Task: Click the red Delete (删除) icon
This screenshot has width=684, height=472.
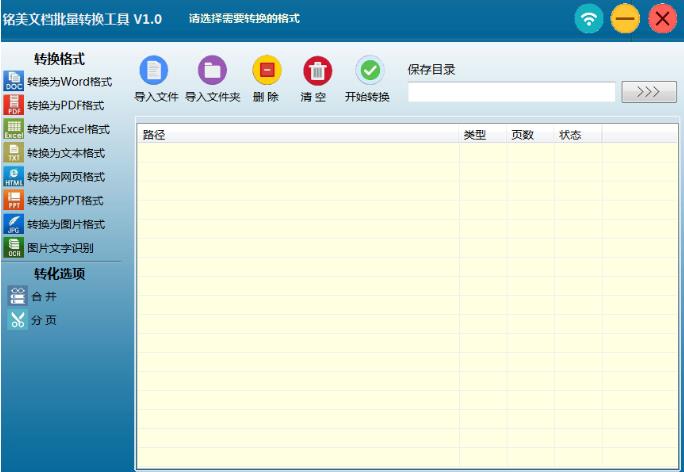Action: [x=266, y=71]
